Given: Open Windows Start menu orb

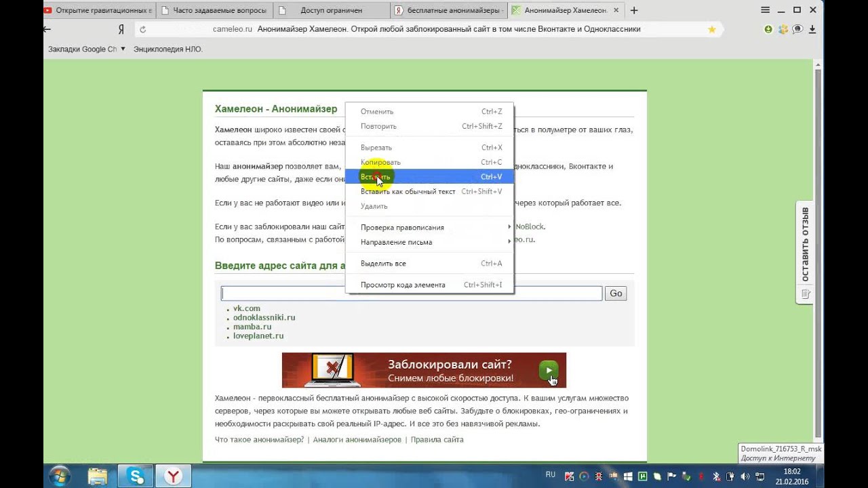Looking at the screenshot, I should (x=59, y=476).
